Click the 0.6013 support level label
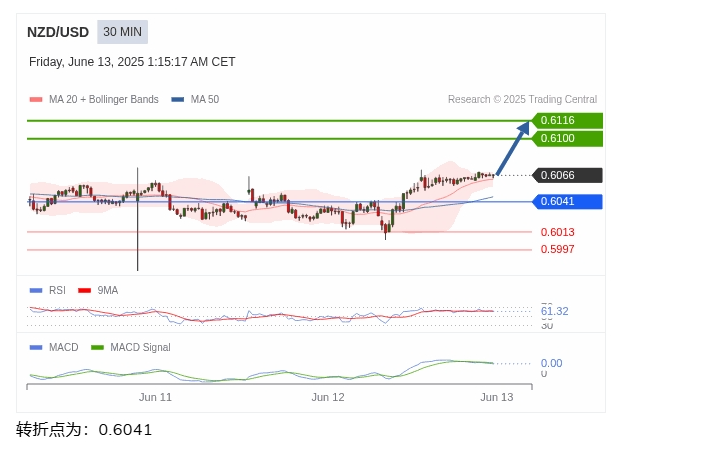 (557, 232)
